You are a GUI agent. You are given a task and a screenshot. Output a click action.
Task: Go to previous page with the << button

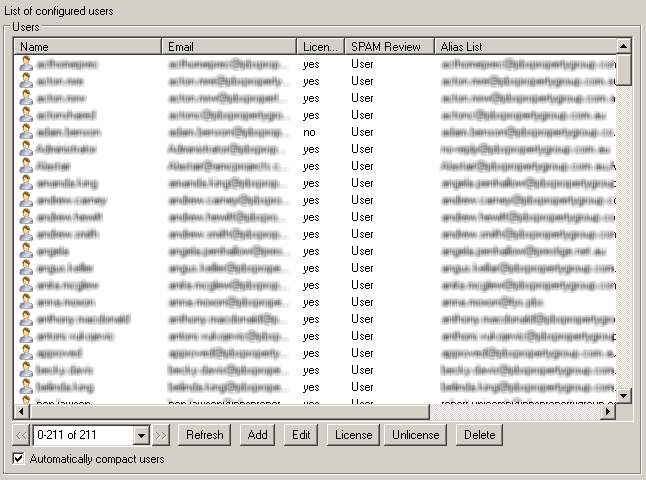point(21,435)
